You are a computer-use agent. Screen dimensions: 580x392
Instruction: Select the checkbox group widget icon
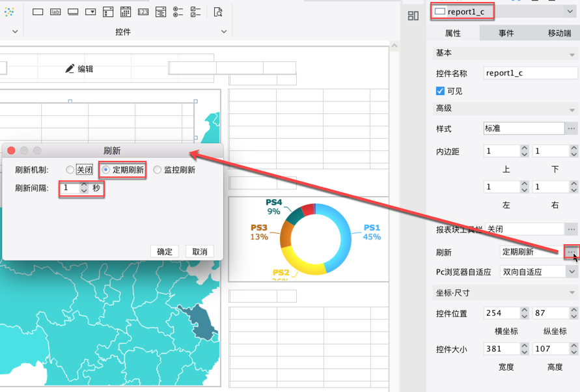click(x=196, y=12)
